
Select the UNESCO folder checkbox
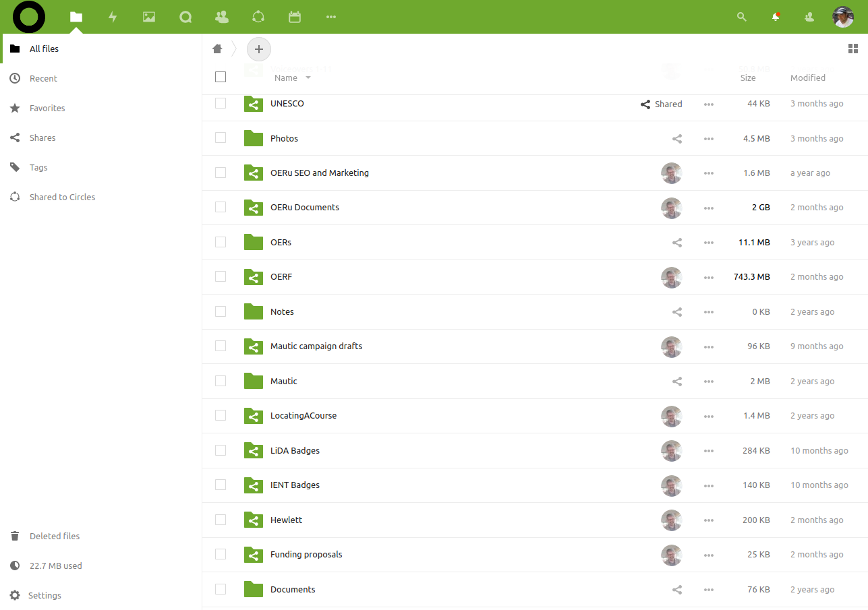click(221, 103)
